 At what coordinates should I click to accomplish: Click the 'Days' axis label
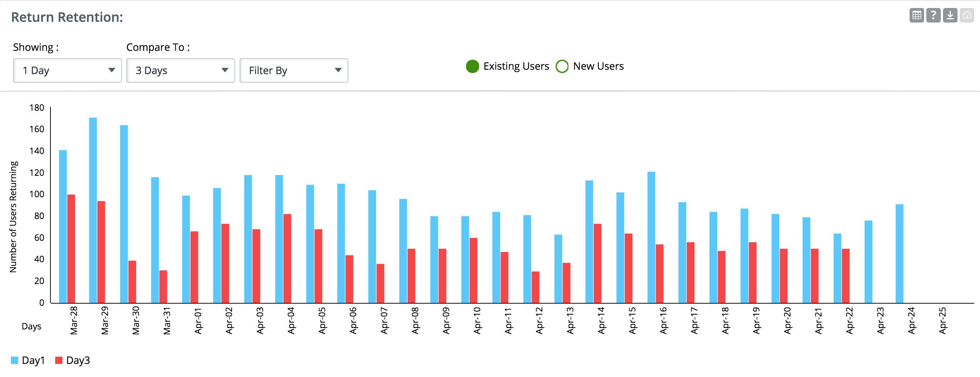pos(32,327)
